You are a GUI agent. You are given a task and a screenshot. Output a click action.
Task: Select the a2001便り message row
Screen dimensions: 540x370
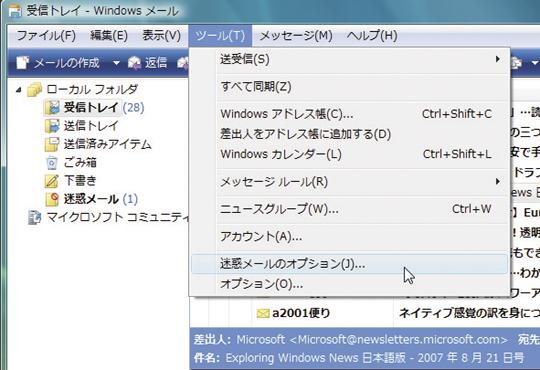pos(365,313)
